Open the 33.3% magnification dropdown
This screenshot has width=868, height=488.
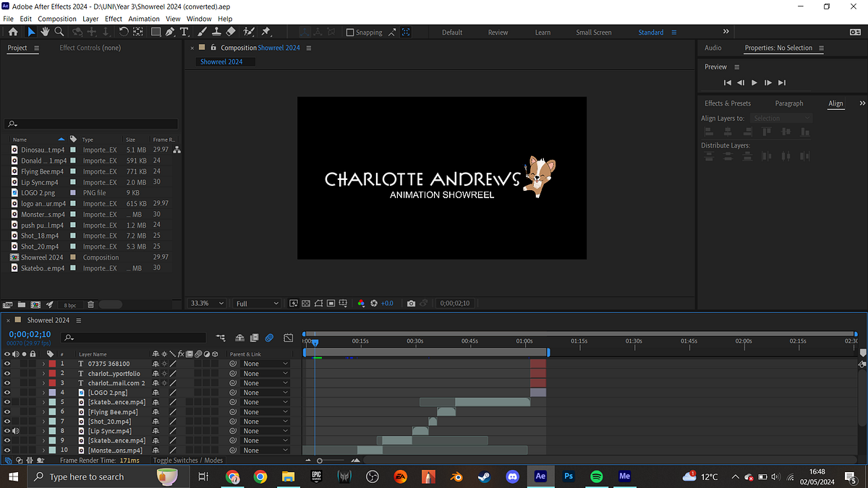(206, 303)
